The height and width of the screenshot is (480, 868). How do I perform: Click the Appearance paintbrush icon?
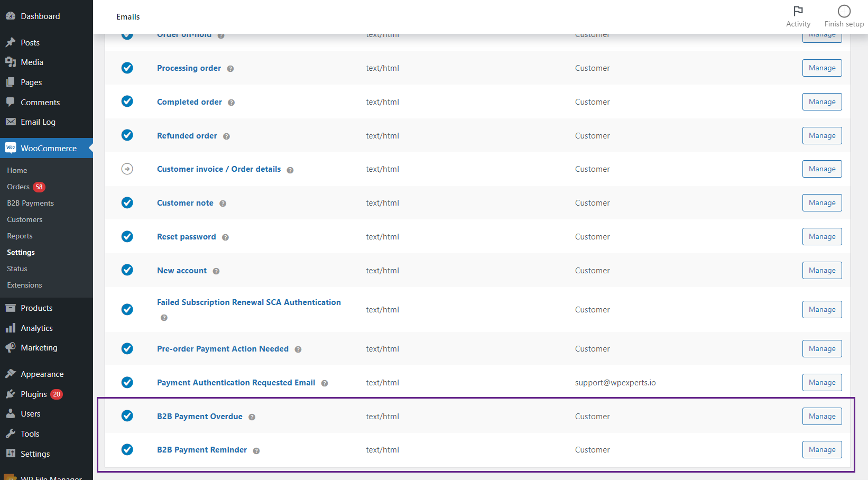11,374
